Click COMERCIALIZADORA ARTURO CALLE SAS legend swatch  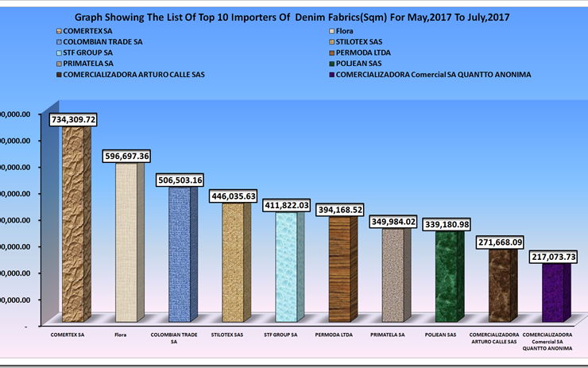coord(59,75)
